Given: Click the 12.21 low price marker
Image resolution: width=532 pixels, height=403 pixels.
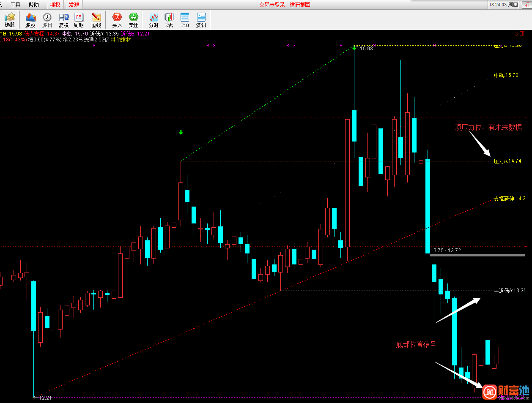Looking at the screenshot, I should 45,398.
